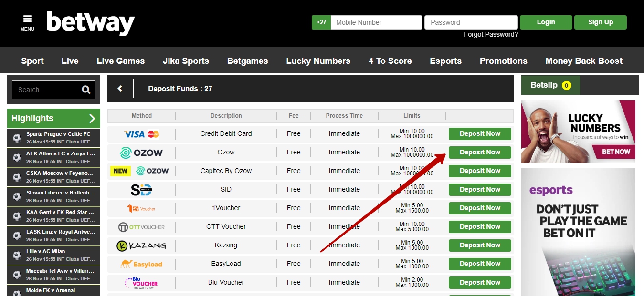Click the Betslip count badge
This screenshot has width=644, height=296.
pos(567,85)
